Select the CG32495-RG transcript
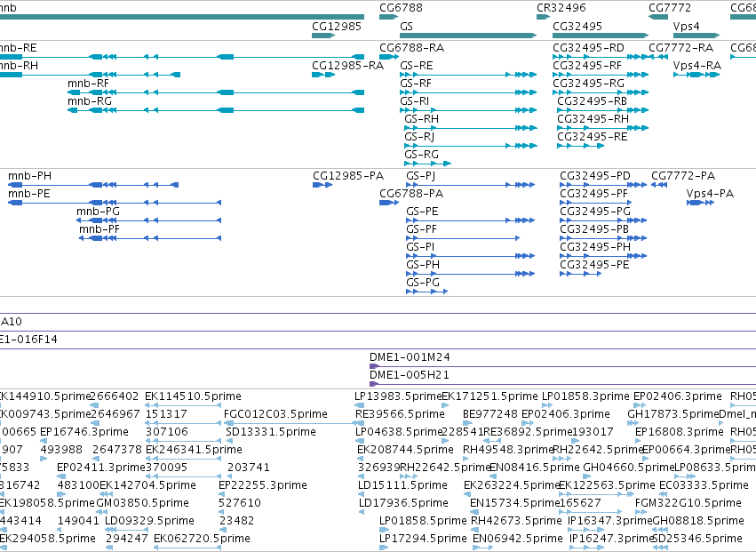The height and width of the screenshot is (552, 756). [601, 92]
